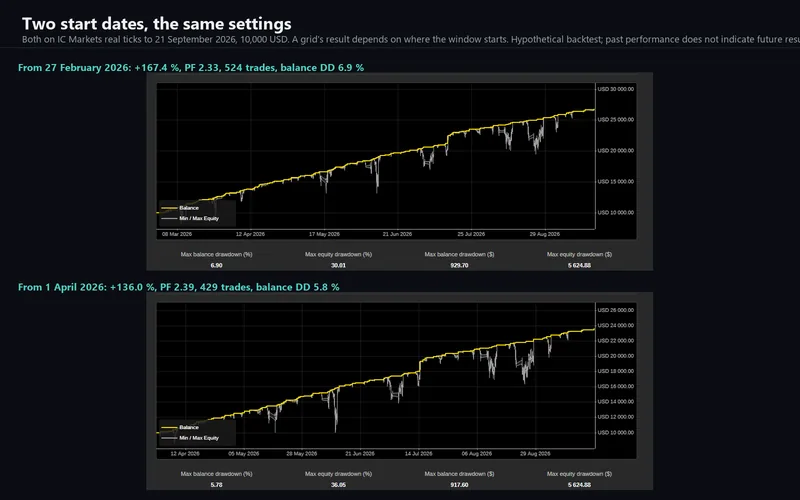Click bottom chart's "Max equity drawdown (%)" label

[x=338, y=473]
